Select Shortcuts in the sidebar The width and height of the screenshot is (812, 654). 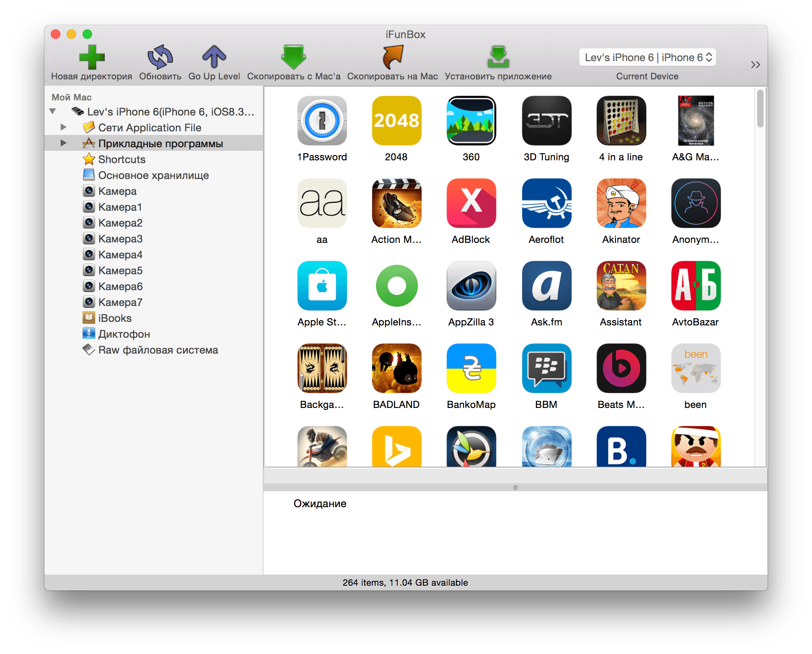[122, 160]
